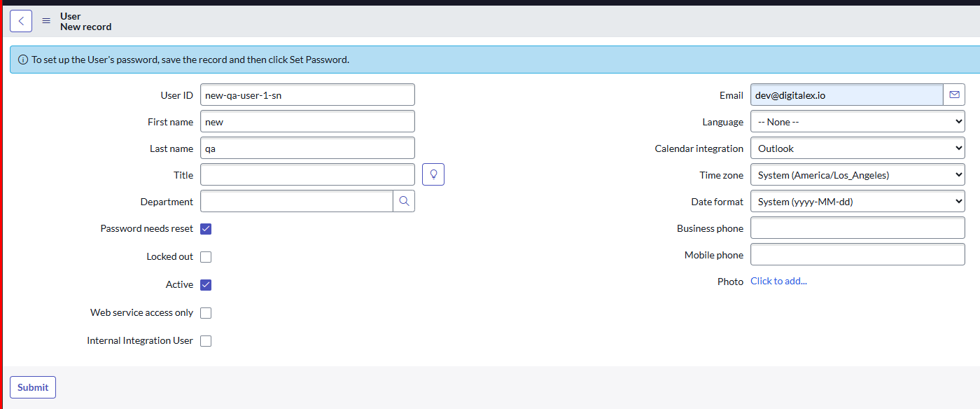The height and width of the screenshot is (409, 980).
Task: Expand the Date format dropdown
Action: pos(857,202)
